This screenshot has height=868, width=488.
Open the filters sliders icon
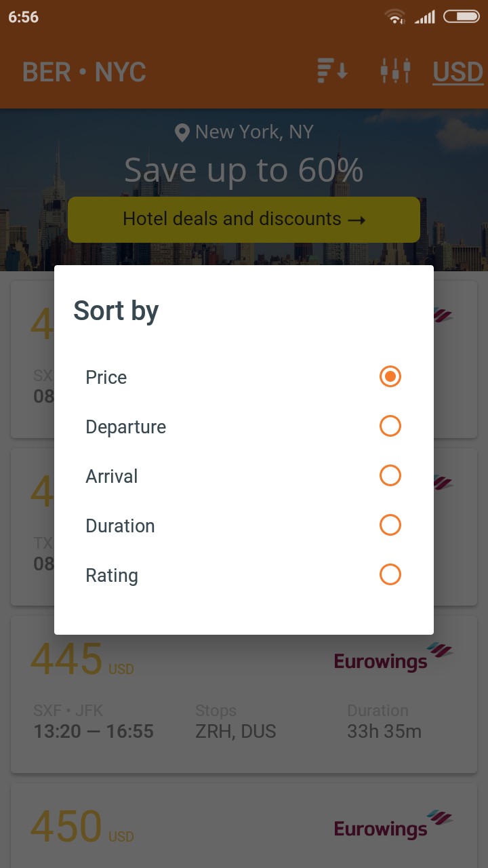395,71
